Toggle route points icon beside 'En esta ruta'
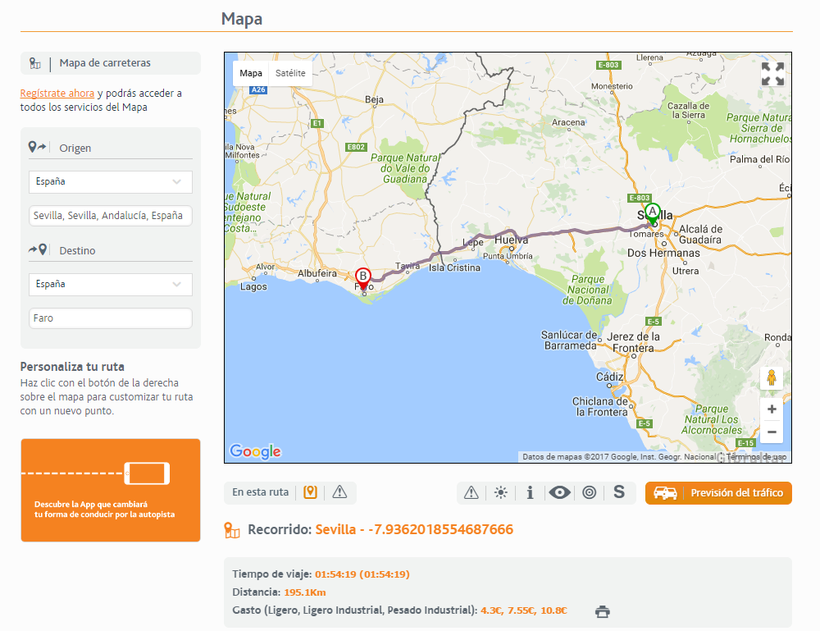Screen dimensions: 820x631 [311, 492]
